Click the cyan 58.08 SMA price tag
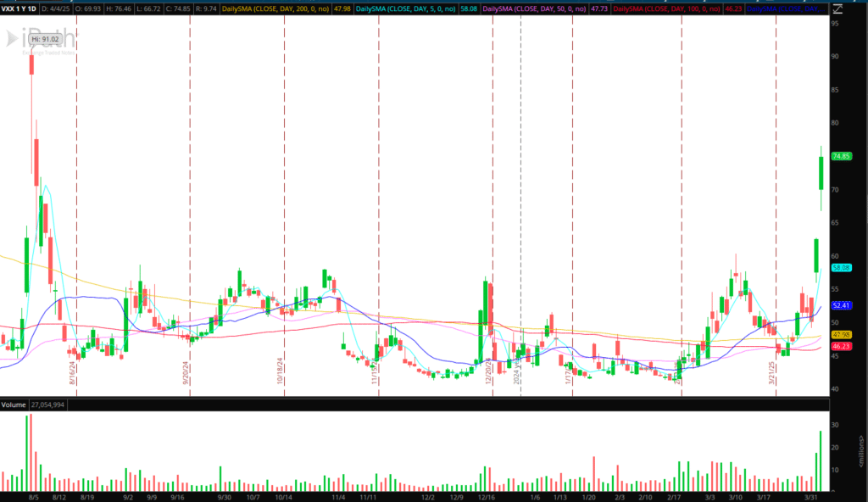The width and height of the screenshot is (868, 502). [x=841, y=268]
